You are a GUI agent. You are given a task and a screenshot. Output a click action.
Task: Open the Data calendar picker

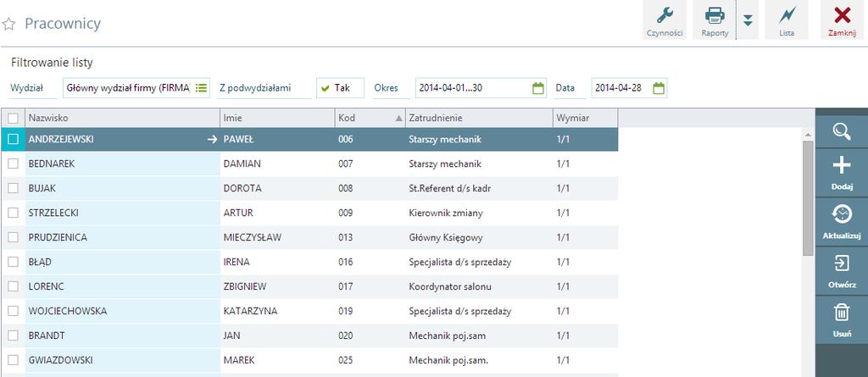click(658, 88)
